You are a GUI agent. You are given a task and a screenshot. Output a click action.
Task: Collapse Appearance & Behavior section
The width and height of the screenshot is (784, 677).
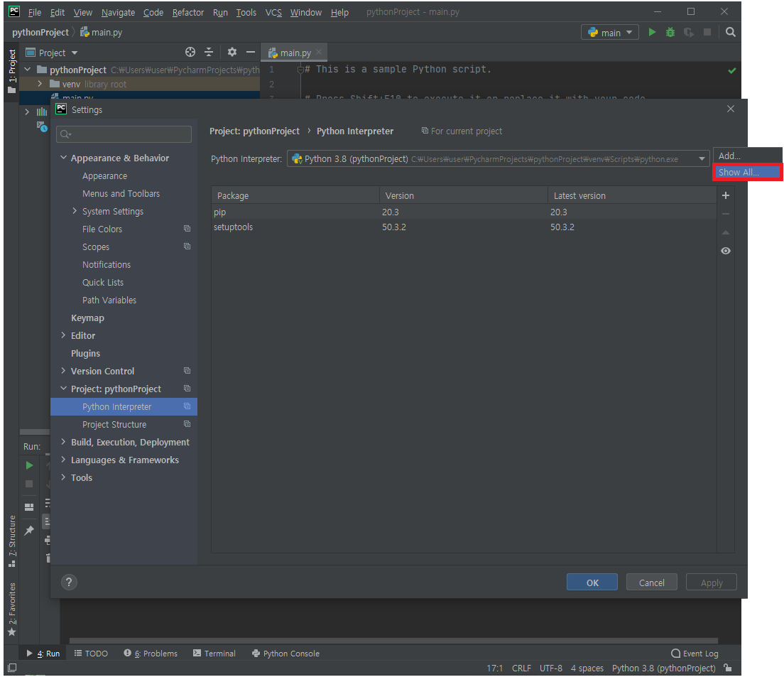coord(63,158)
